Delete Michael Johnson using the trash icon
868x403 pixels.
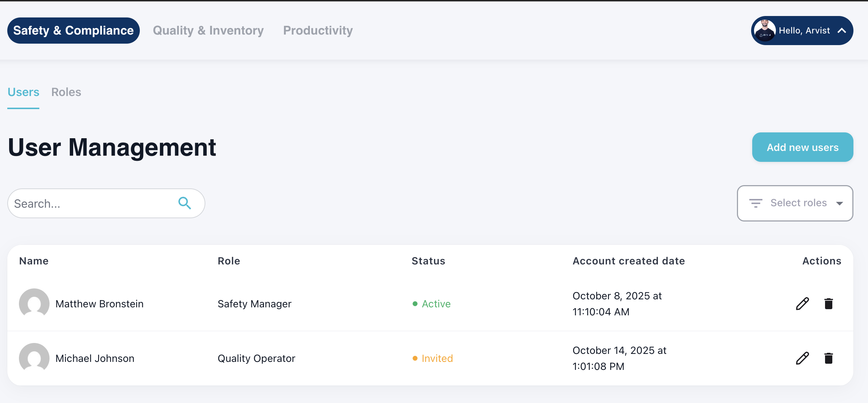pyautogui.click(x=829, y=358)
